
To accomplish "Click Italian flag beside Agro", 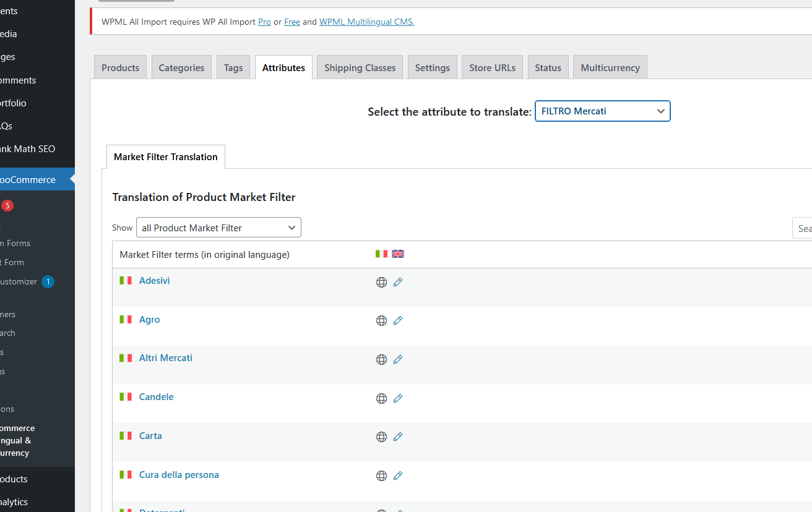I will 126,319.
